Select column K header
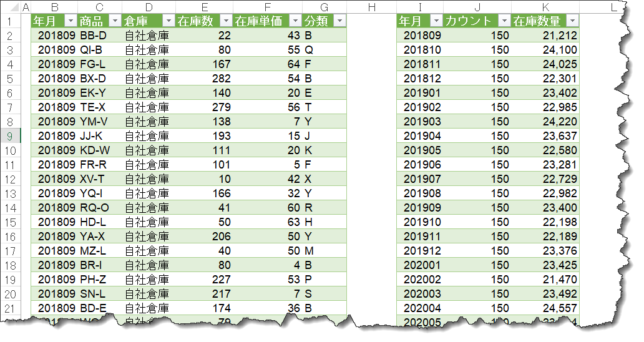Viewport: 644px width, 342px height. click(545, 7)
